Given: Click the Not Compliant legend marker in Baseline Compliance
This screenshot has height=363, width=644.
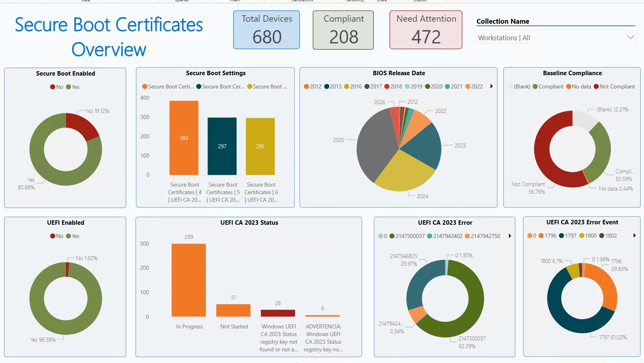Looking at the screenshot, I should point(596,86).
